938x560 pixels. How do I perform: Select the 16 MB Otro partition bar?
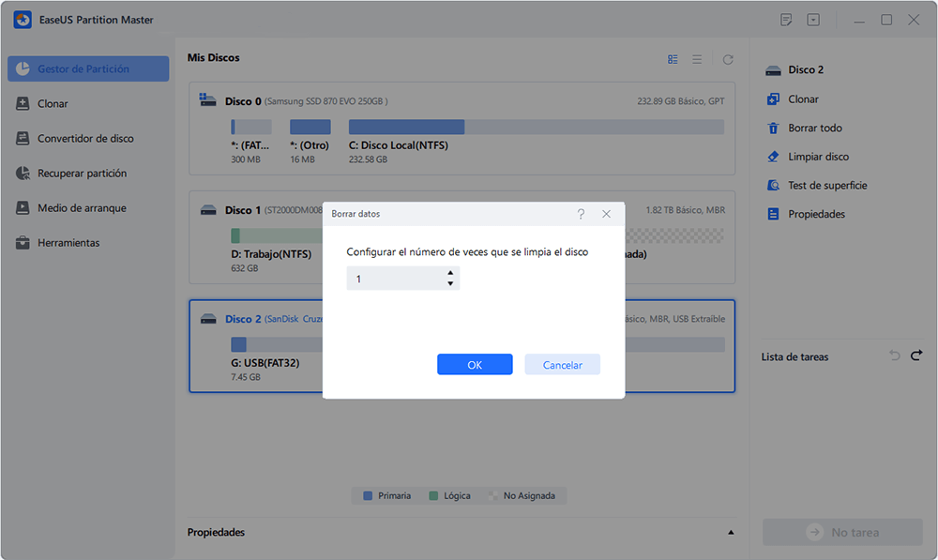(x=310, y=127)
